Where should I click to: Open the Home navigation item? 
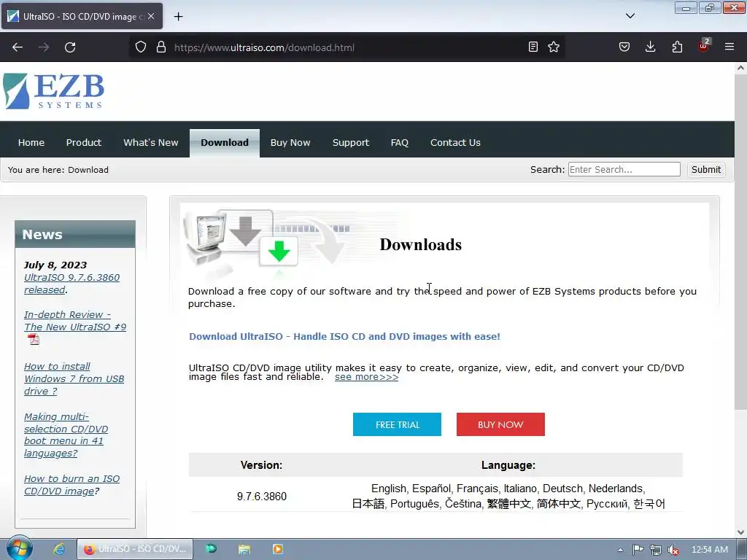click(x=31, y=142)
